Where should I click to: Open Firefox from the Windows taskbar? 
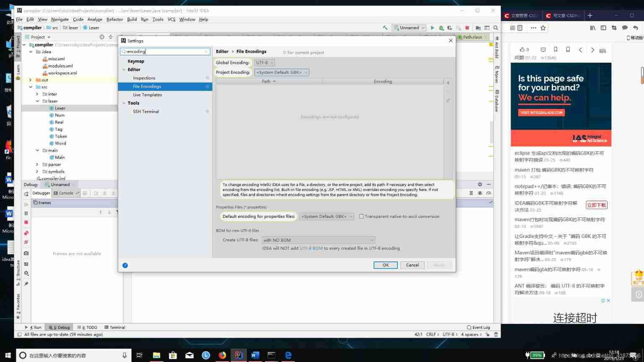[x=222, y=355]
